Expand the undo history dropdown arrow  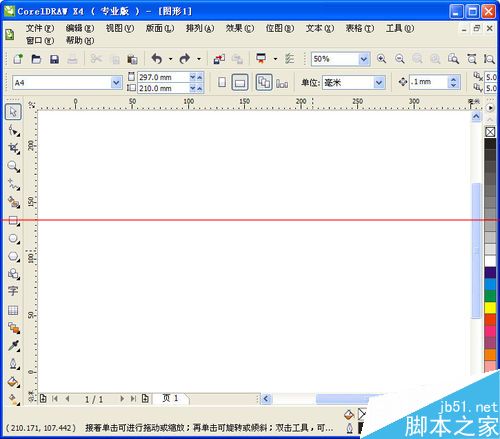[170, 59]
